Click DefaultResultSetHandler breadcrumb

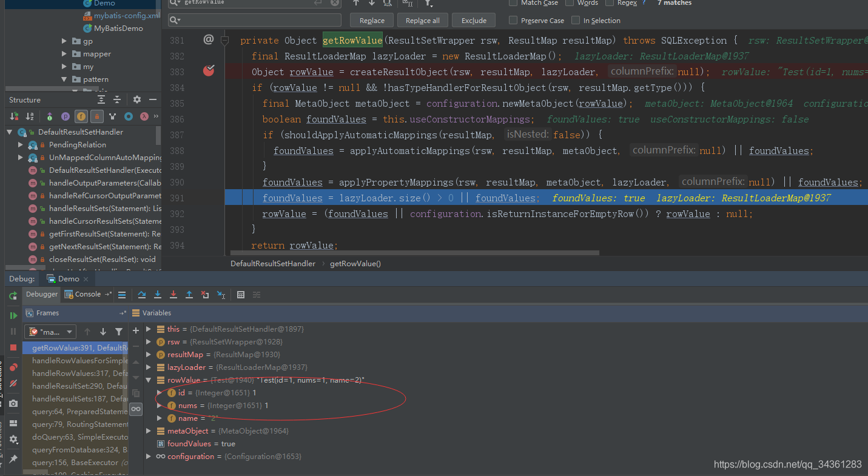pos(273,264)
